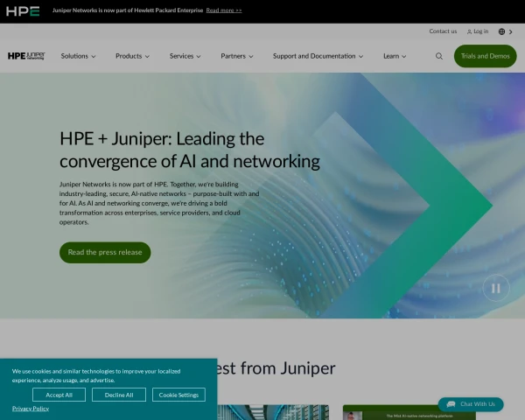
Task: Pause the hero banner animation
Action: (x=496, y=288)
